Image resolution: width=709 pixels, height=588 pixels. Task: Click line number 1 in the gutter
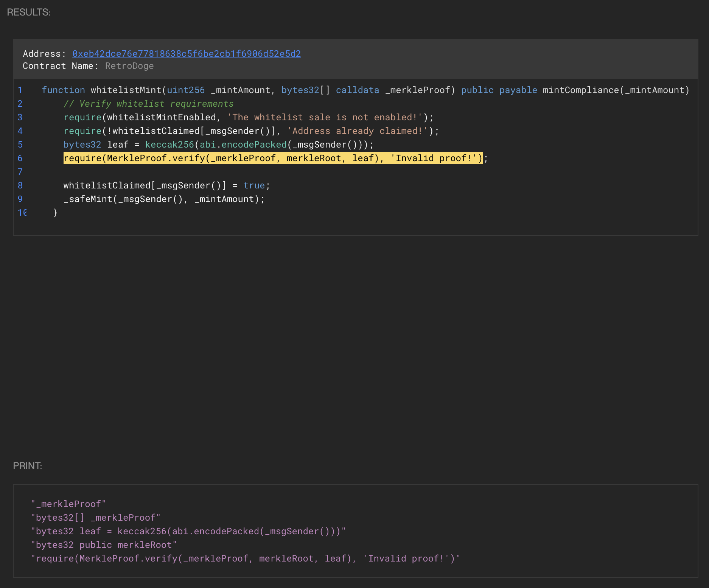20,90
